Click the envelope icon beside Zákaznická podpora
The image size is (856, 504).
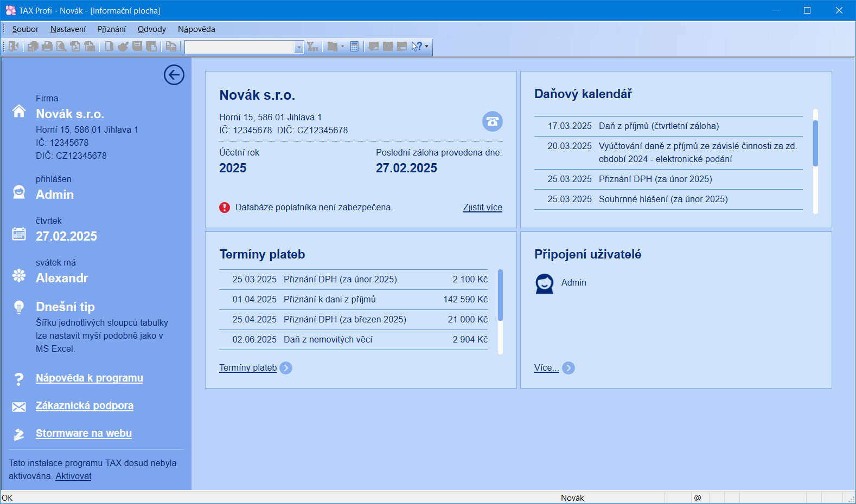coord(19,406)
